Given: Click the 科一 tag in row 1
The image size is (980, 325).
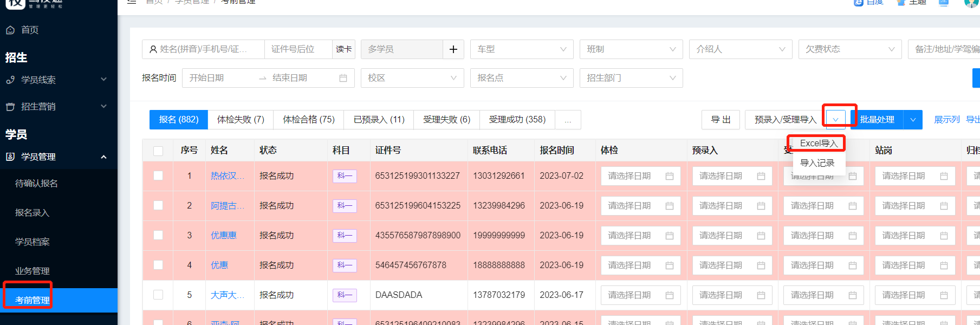Looking at the screenshot, I should (x=345, y=176).
